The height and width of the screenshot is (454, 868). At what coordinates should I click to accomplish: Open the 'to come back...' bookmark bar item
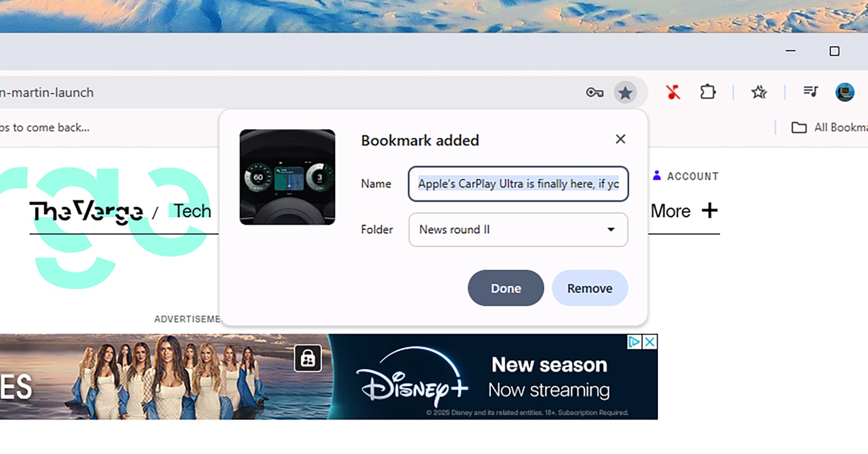45,128
